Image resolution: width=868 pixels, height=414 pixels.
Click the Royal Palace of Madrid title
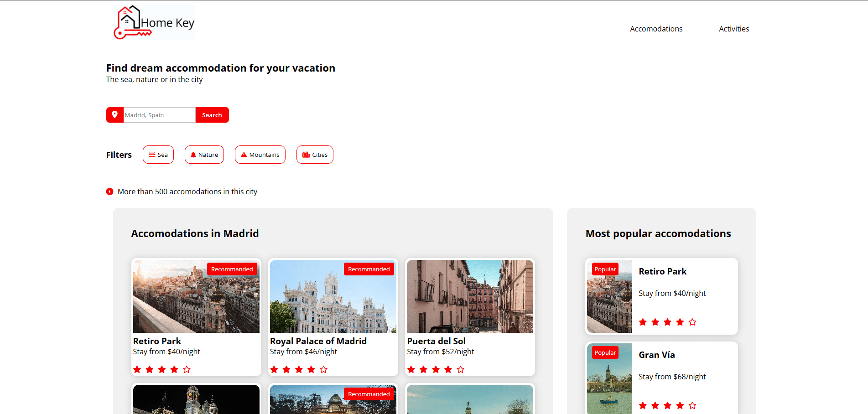point(318,341)
